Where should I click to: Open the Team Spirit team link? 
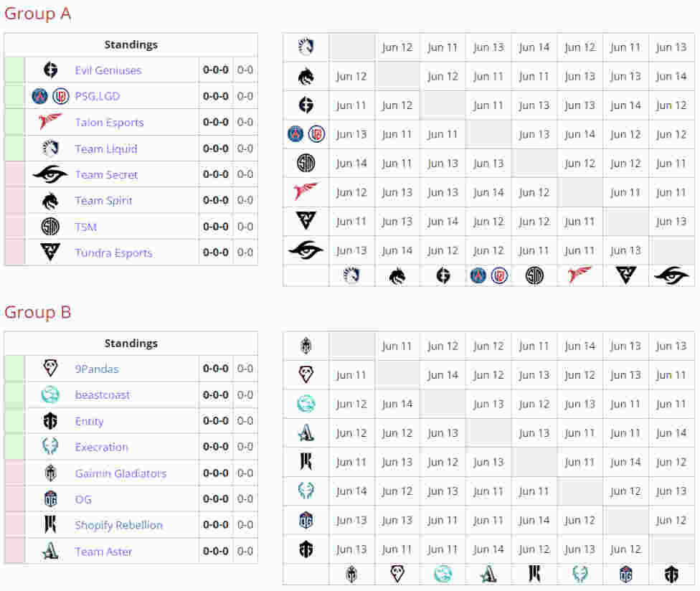(x=103, y=201)
